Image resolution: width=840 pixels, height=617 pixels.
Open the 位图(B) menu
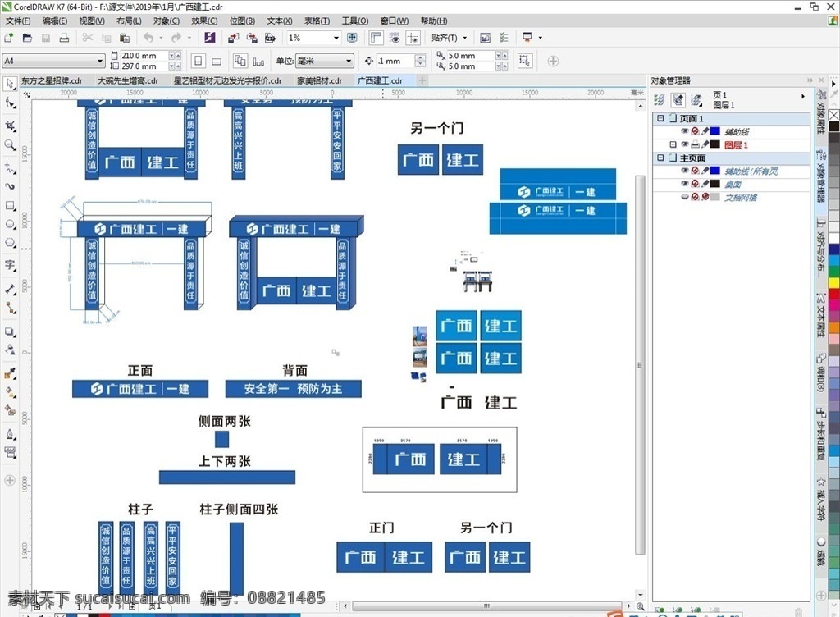[242, 21]
